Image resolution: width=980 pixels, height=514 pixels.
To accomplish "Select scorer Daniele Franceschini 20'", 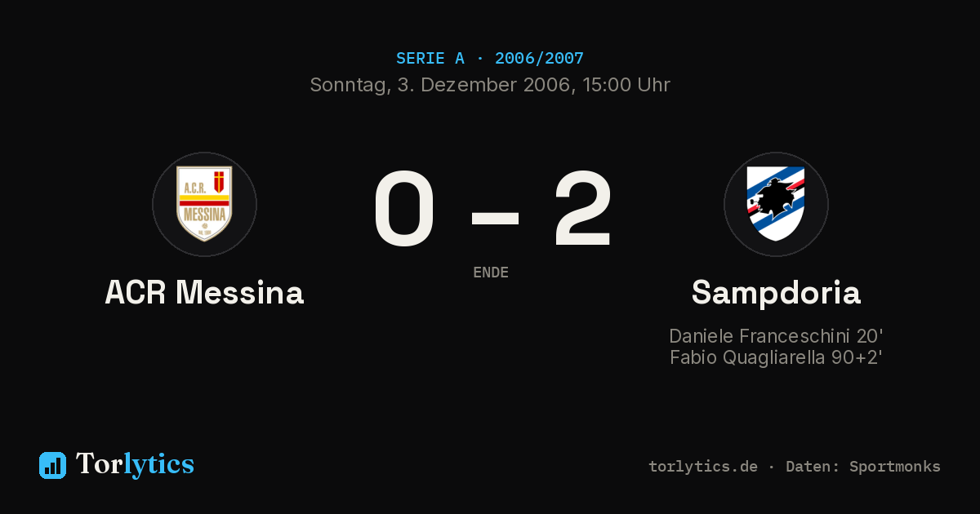I will (776, 336).
